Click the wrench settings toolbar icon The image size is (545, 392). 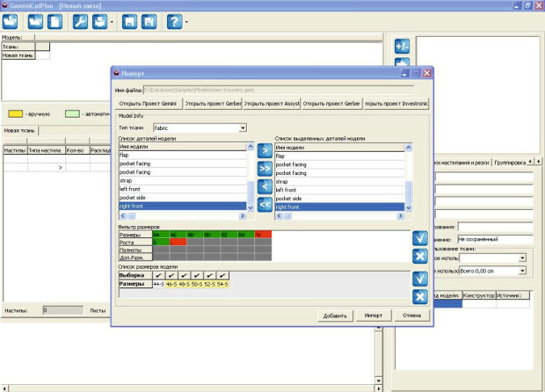pos(80,20)
